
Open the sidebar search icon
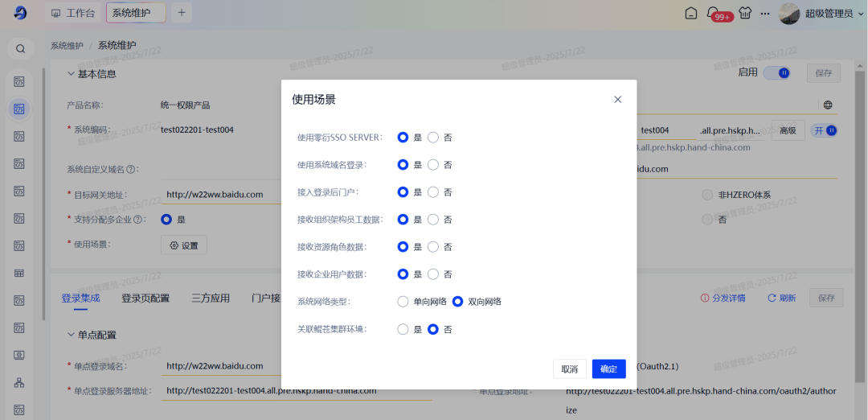tap(20, 48)
